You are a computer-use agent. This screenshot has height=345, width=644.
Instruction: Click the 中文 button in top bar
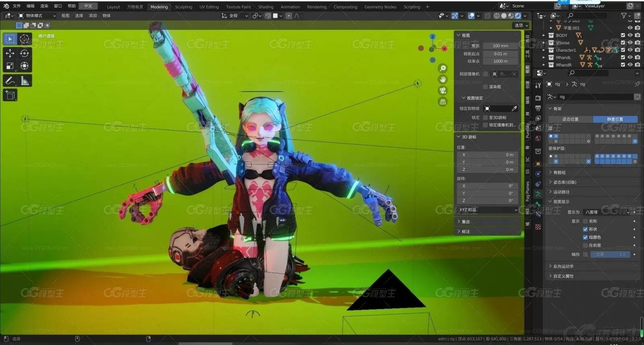88,6
